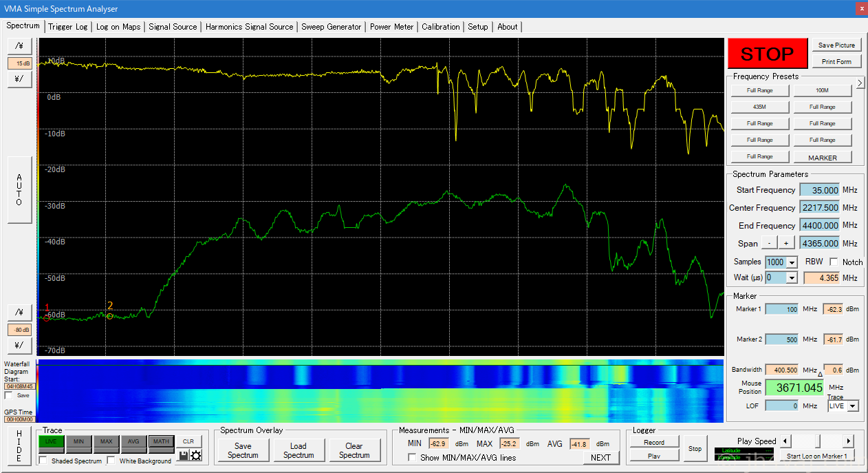Click the save-disk icon in Trace panel
Image resolution: width=868 pixels, height=473 pixels.
184,456
